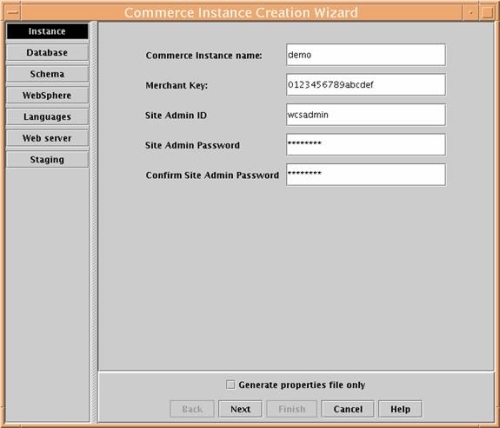Enable Generate properties file only checkbox
Viewport: 500px width, 428px height.
[230, 385]
